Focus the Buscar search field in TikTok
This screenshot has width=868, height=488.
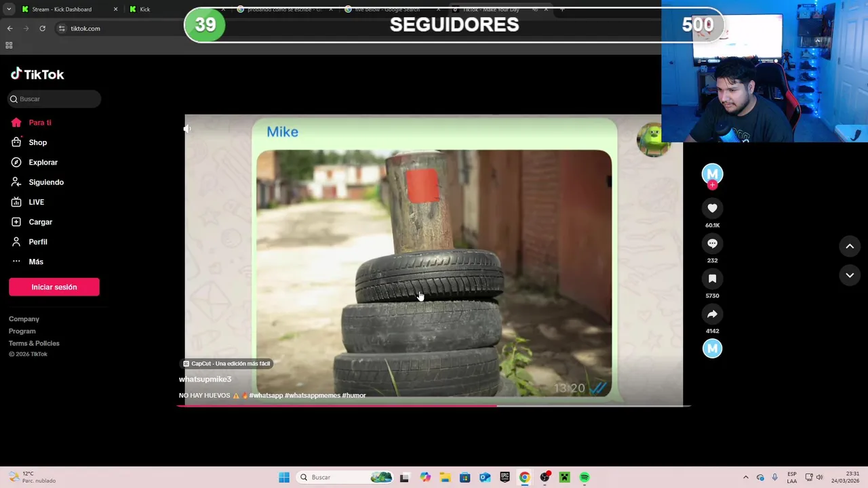point(54,99)
